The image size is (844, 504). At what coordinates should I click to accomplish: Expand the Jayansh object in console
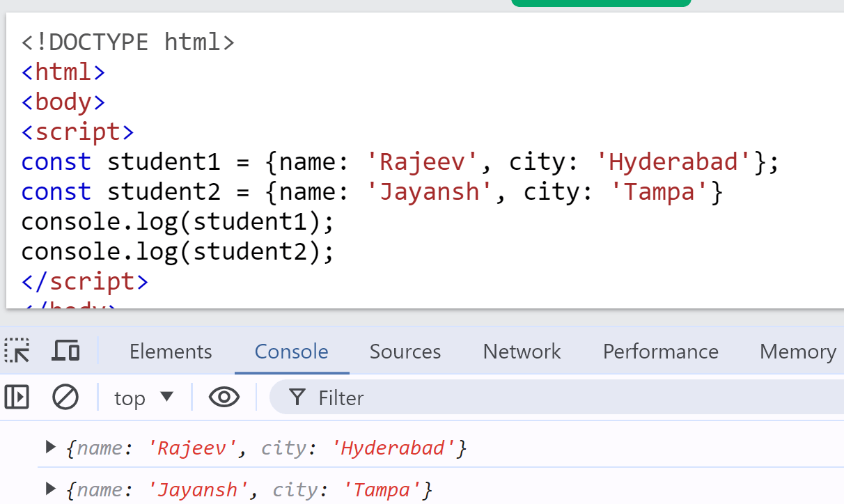point(49,489)
